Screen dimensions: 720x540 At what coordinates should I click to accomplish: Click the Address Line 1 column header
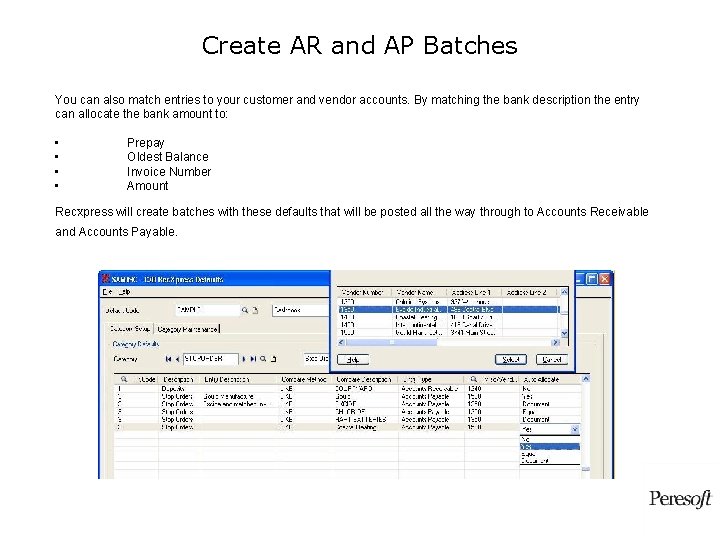coord(473,292)
